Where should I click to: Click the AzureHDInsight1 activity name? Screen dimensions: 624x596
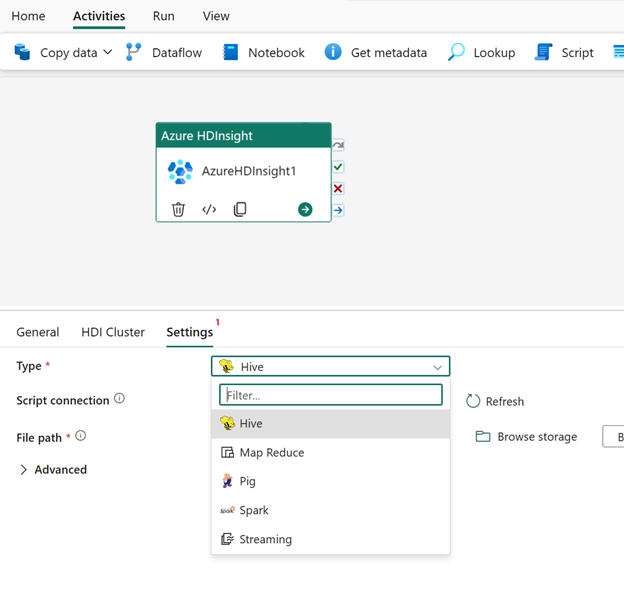pos(249,171)
